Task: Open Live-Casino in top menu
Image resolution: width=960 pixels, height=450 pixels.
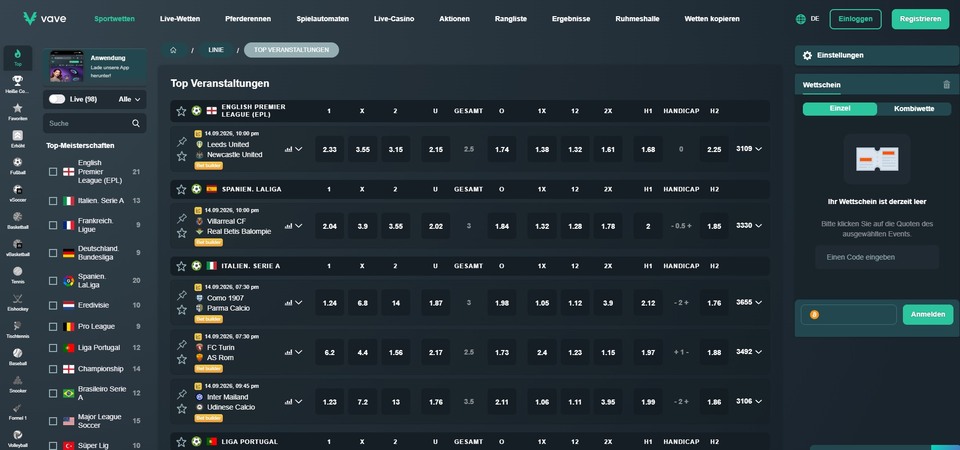Action: tap(394, 19)
